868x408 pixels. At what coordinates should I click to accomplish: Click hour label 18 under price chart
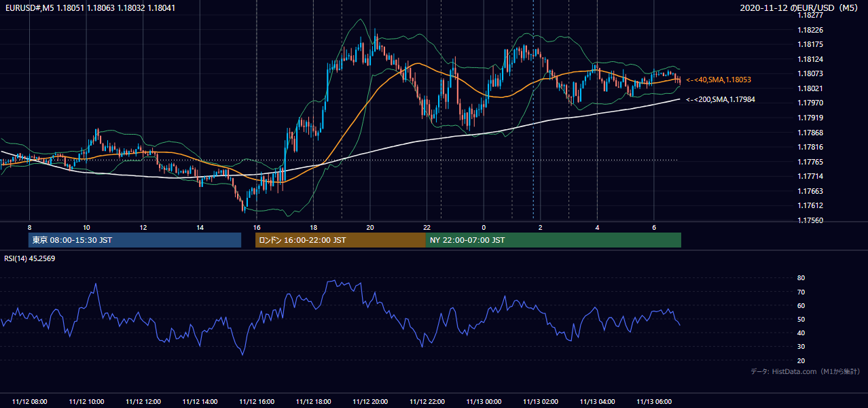click(313, 226)
